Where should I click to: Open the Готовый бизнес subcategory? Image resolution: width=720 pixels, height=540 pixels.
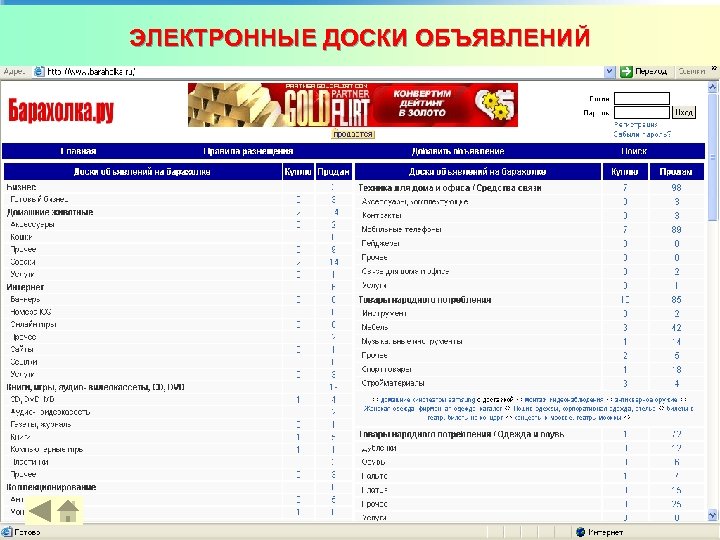(x=39, y=199)
